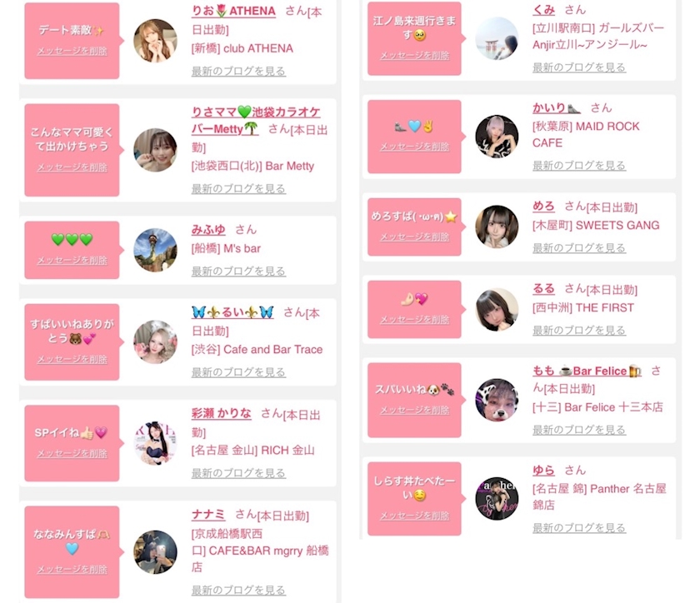Open みふゆ's tower profile picture
Image resolution: width=700 pixels, height=603 pixels.
155,250
